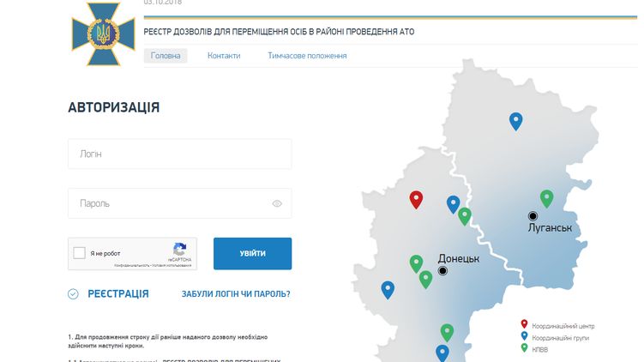Screen dimensions: 644x362
Task: Focus the Логін input field
Action: (x=179, y=154)
